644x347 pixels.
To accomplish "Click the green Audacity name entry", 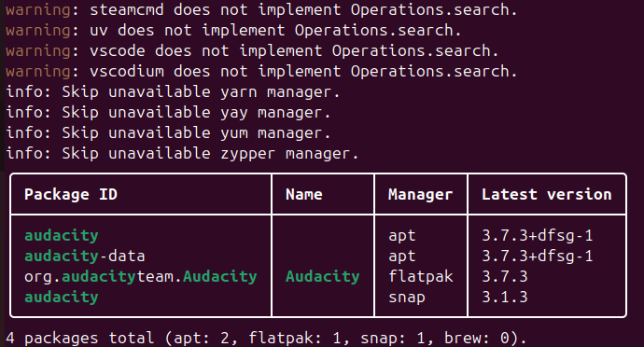I will pos(322,277).
